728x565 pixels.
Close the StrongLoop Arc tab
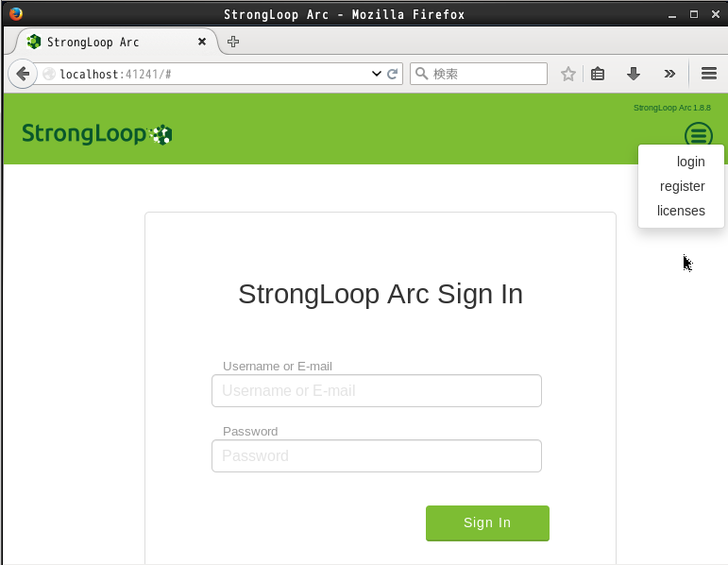pos(202,42)
